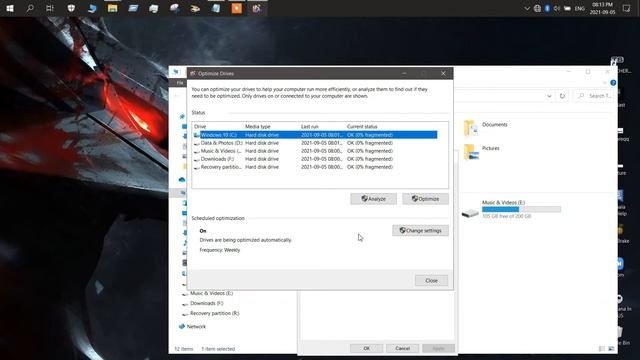The height and width of the screenshot is (360, 640).
Task: Click the Music & Videos (E:) usage bar
Action: pyautogui.click(x=521, y=209)
